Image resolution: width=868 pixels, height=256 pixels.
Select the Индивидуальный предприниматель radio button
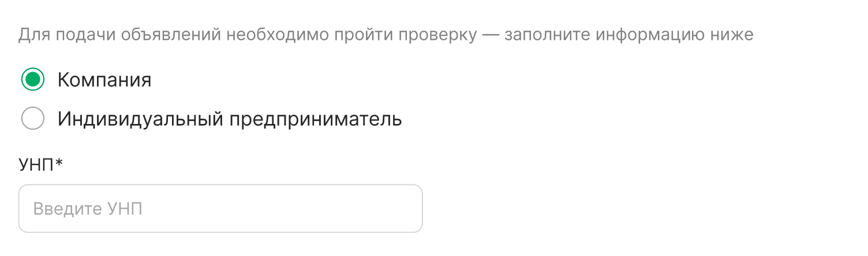pyautogui.click(x=33, y=119)
